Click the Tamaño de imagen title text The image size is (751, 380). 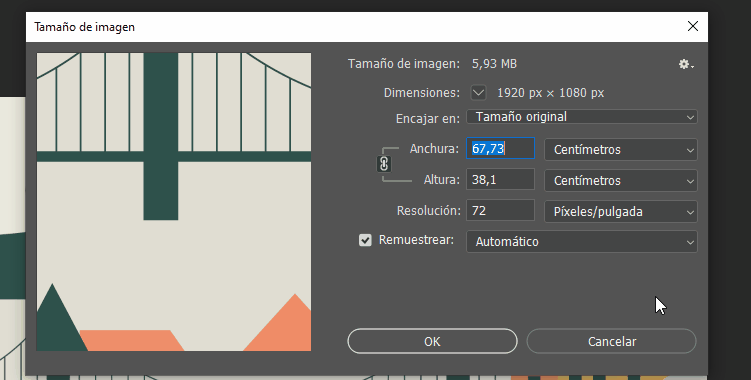point(84,27)
